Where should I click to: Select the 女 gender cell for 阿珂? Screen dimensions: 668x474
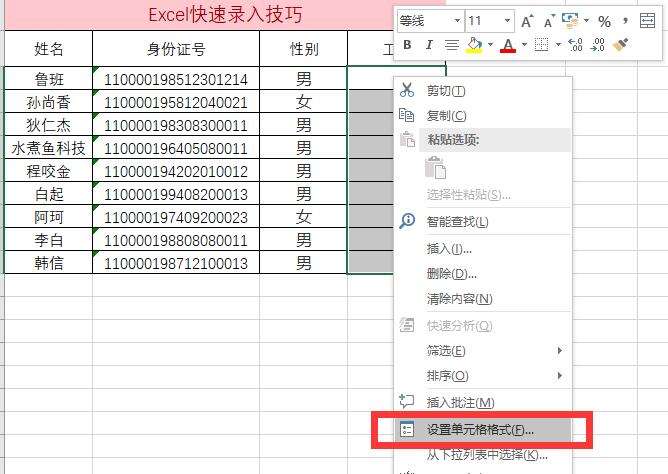pos(304,216)
